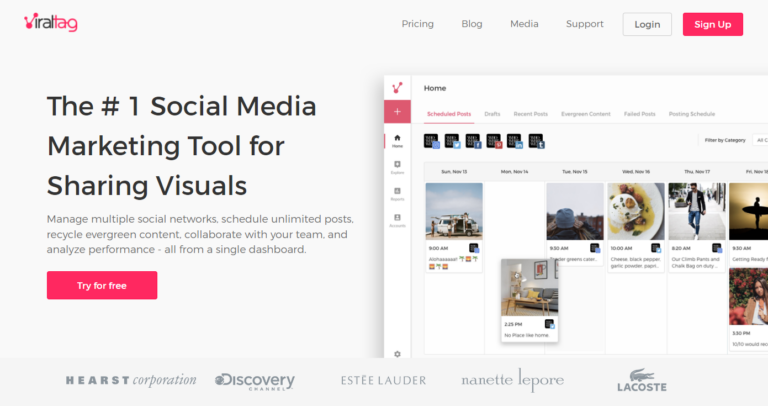The image size is (768, 406).
Task: Click the 'No Place like home.' caption
Action: (x=527, y=335)
